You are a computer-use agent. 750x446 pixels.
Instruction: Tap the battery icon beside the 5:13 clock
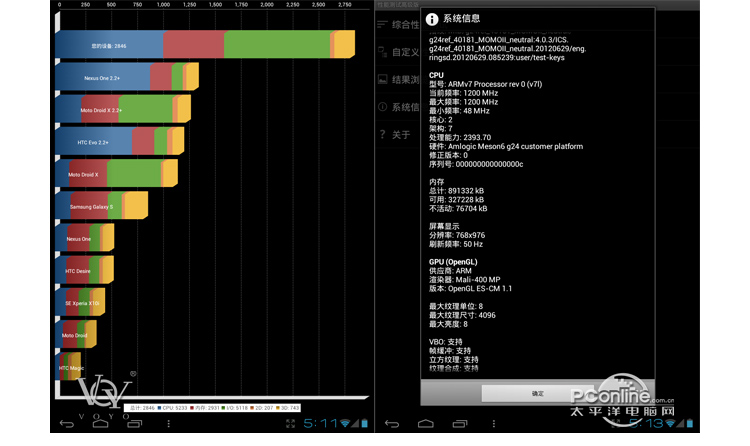coord(690,424)
